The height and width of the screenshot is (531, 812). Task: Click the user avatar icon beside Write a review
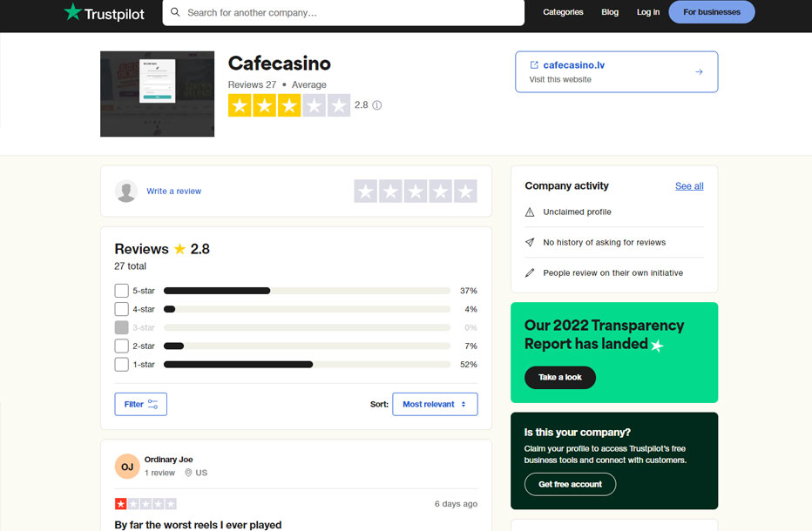126,192
